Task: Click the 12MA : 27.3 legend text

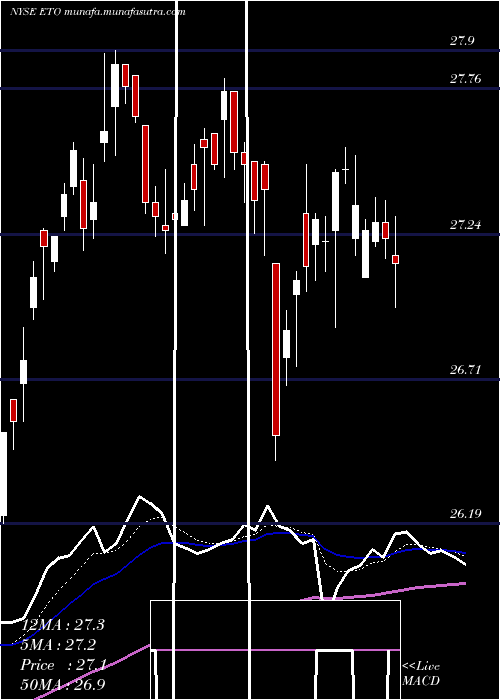Action: pos(63,625)
